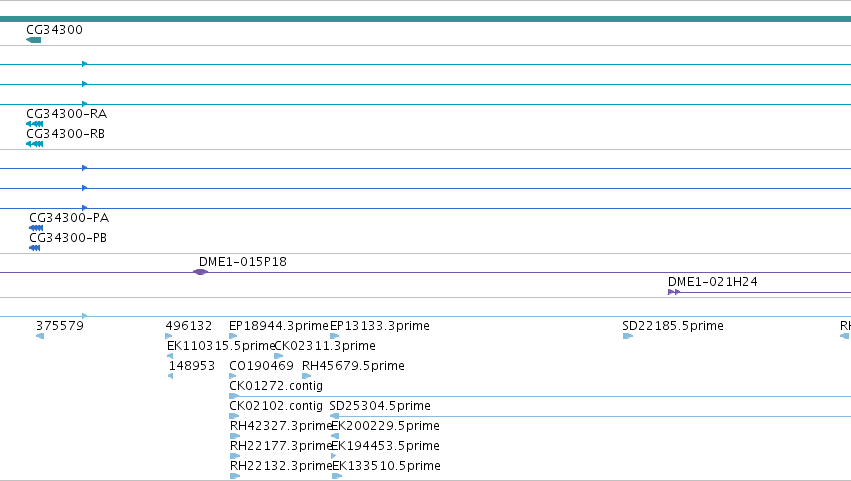Click the CK02102.contig label
851x481 pixels.
(276, 407)
